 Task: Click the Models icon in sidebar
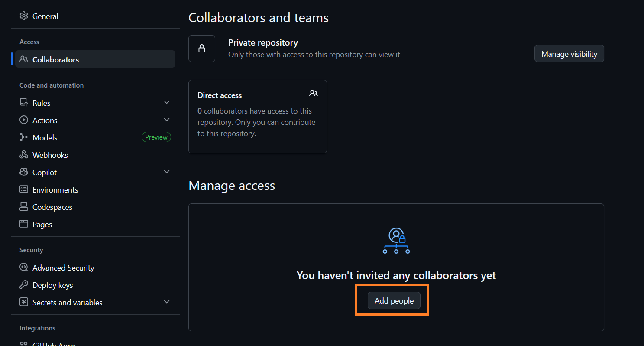(24, 137)
